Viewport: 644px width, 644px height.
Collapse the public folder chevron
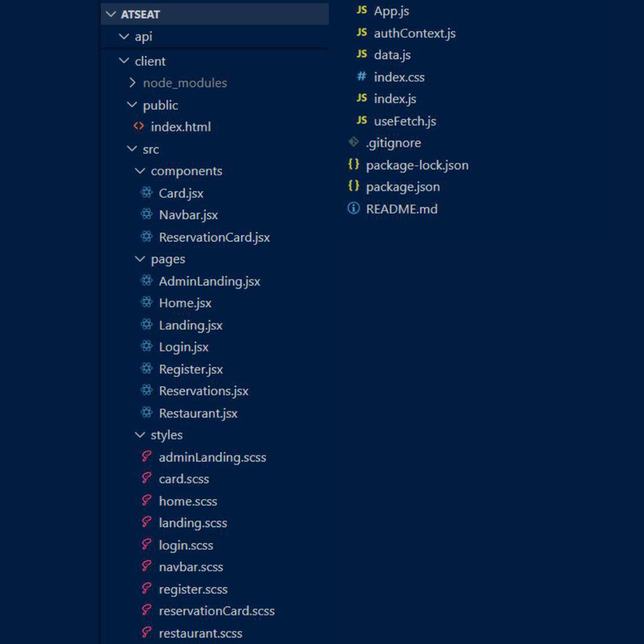pyautogui.click(x=132, y=105)
